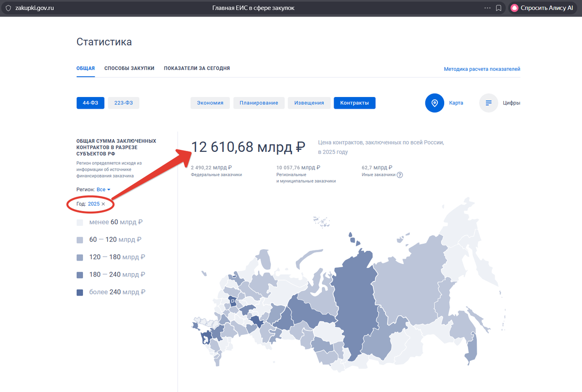The image size is (582, 392).
Task: Click the Карта view label
Action: pyautogui.click(x=456, y=103)
